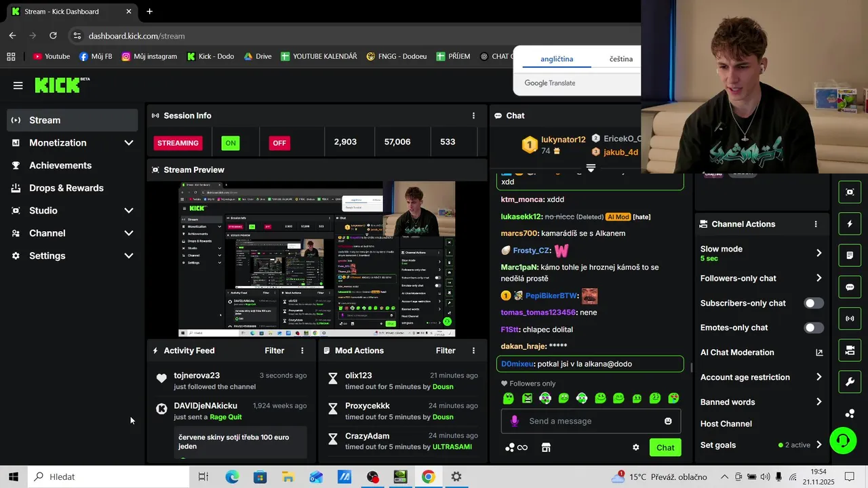This screenshot has height=488, width=868.
Task: Click the purple microphone icon in chat
Action: (514, 421)
